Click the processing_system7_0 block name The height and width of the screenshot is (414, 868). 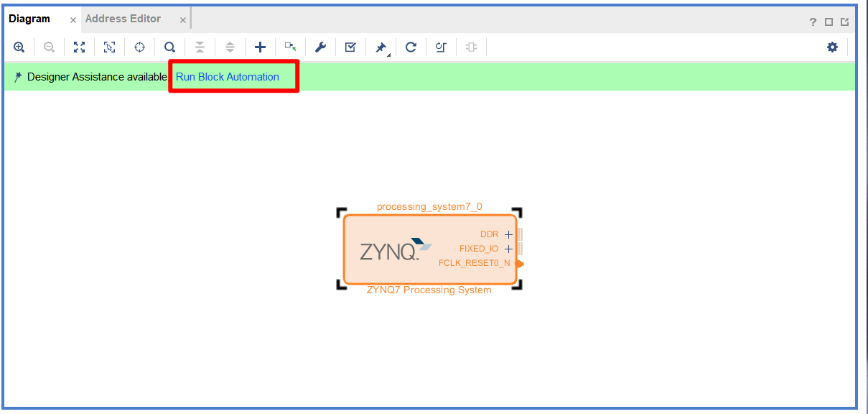click(x=429, y=207)
